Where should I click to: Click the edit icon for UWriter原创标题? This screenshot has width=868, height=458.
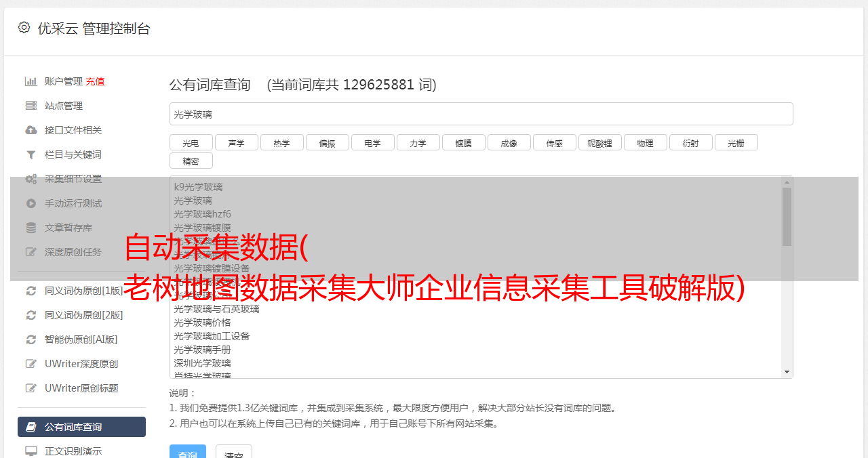pos(31,388)
